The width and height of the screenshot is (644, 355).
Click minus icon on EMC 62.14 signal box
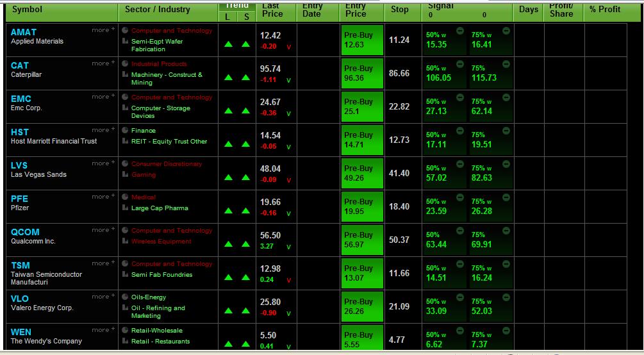click(506, 97)
